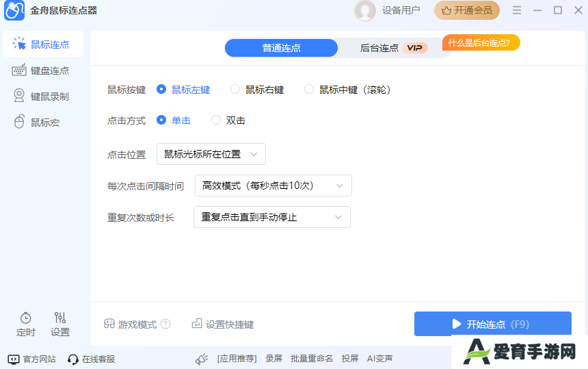Open the 鼠标连点 sidebar item

(x=43, y=44)
